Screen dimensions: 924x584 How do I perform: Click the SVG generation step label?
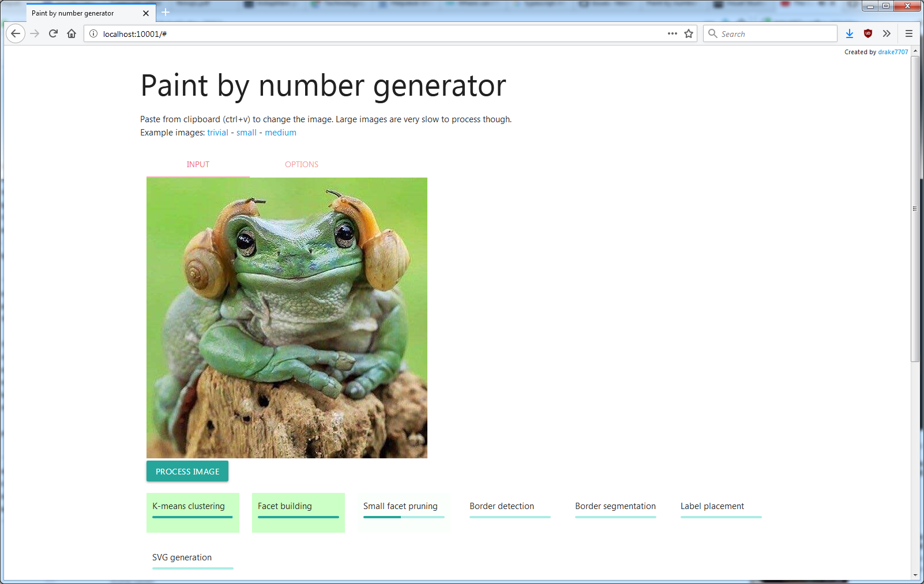point(182,557)
